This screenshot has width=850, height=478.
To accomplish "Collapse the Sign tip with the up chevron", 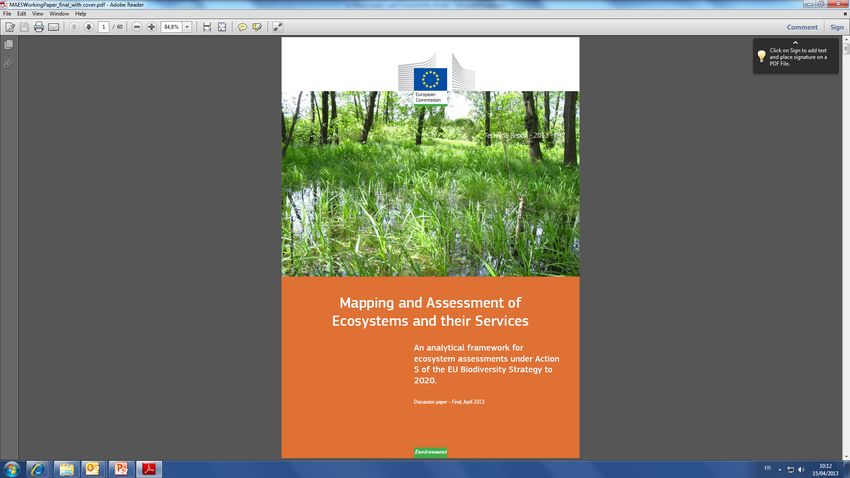I will [795, 43].
